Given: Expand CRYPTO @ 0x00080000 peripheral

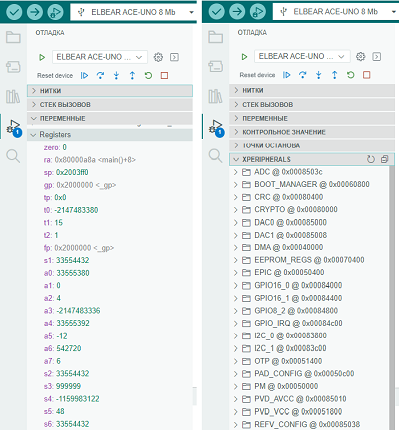Looking at the screenshot, I should pos(309,210).
